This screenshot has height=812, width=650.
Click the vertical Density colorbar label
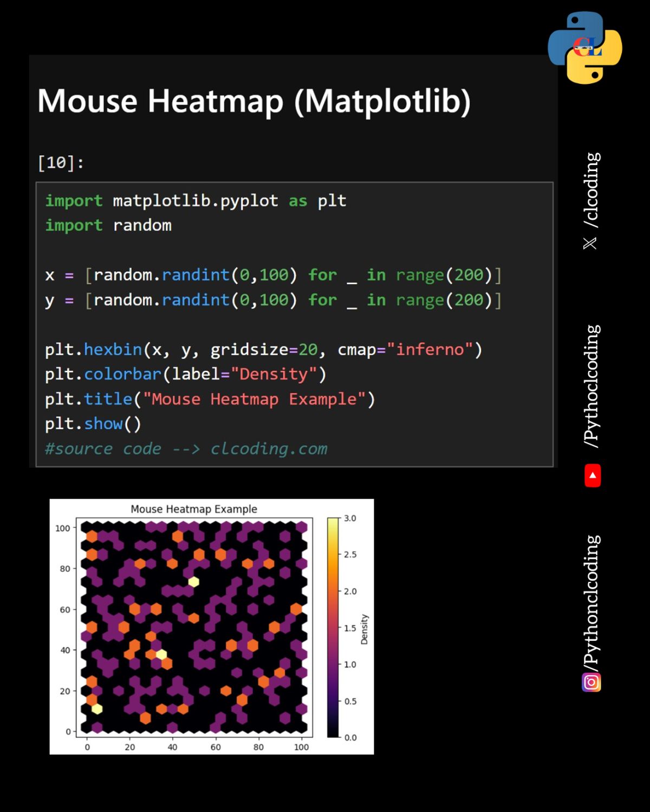pos(364,629)
